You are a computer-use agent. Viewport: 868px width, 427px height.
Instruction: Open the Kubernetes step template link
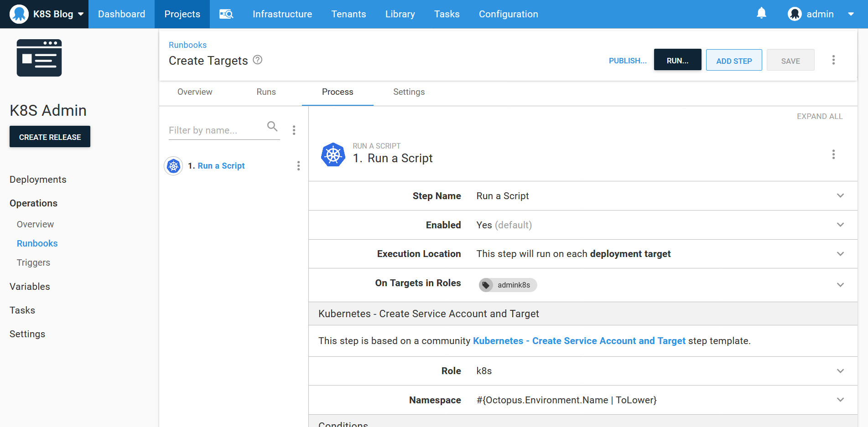[x=579, y=341]
